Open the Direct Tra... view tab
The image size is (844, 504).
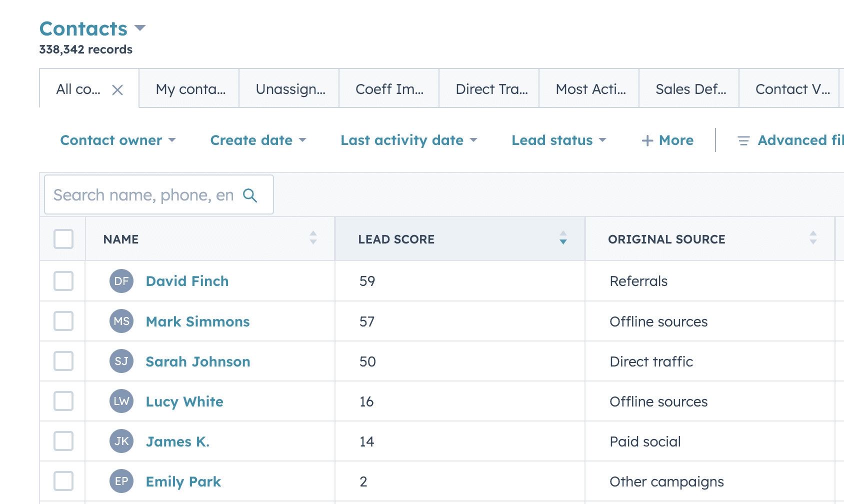pyautogui.click(x=489, y=88)
